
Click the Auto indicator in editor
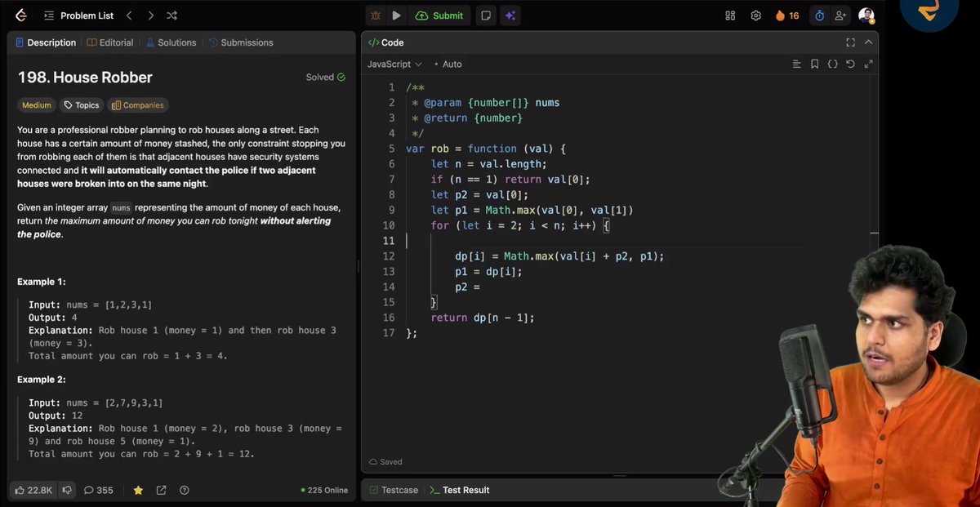pos(448,64)
